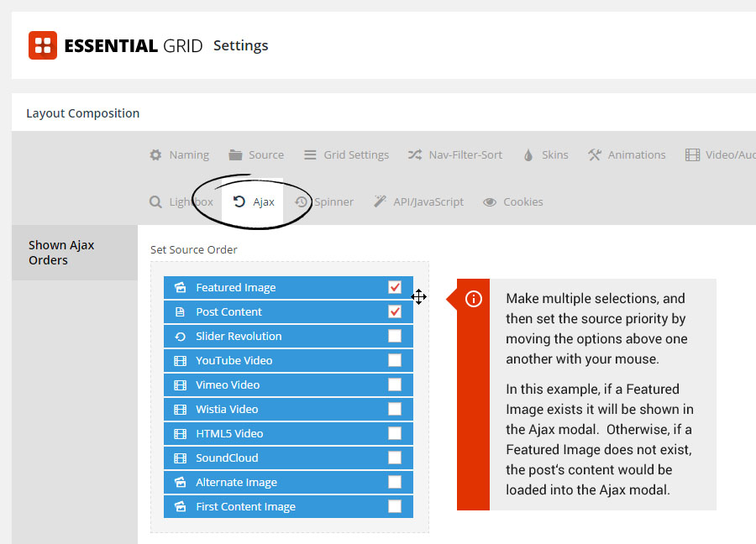Uncheck the Post Content checkbox
The width and height of the screenshot is (756, 544).
395,311
